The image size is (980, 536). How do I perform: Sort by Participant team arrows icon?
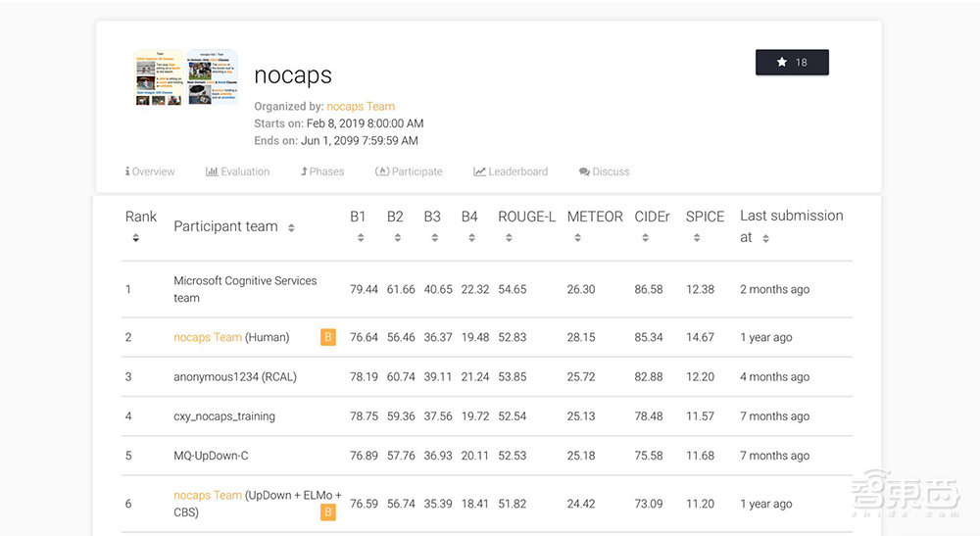[x=291, y=227]
